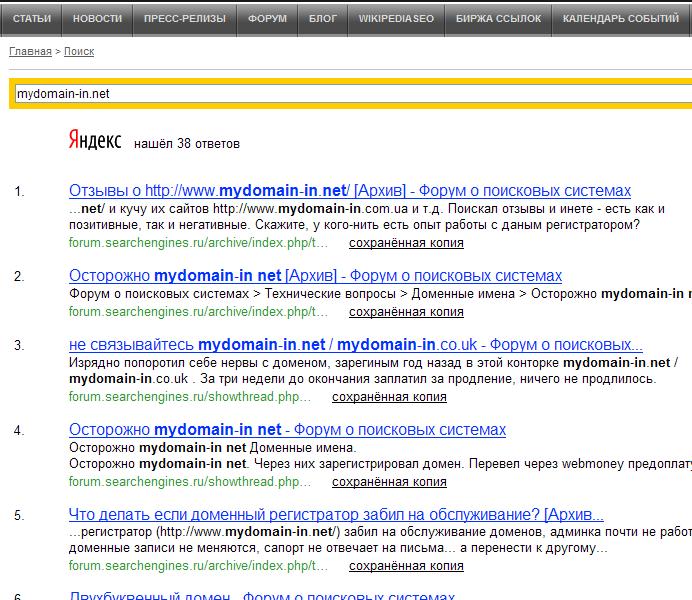
Task: Open сохранённая копия for third result
Action: 389,397
